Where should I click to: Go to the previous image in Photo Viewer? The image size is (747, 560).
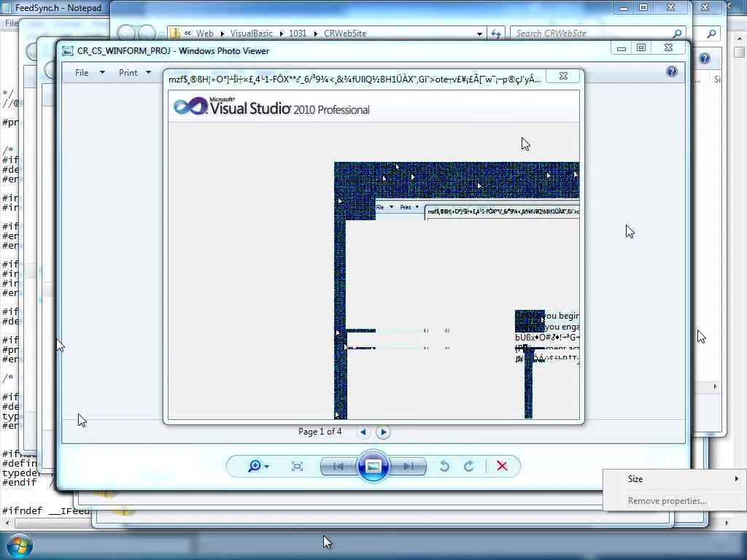(x=338, y=466)
